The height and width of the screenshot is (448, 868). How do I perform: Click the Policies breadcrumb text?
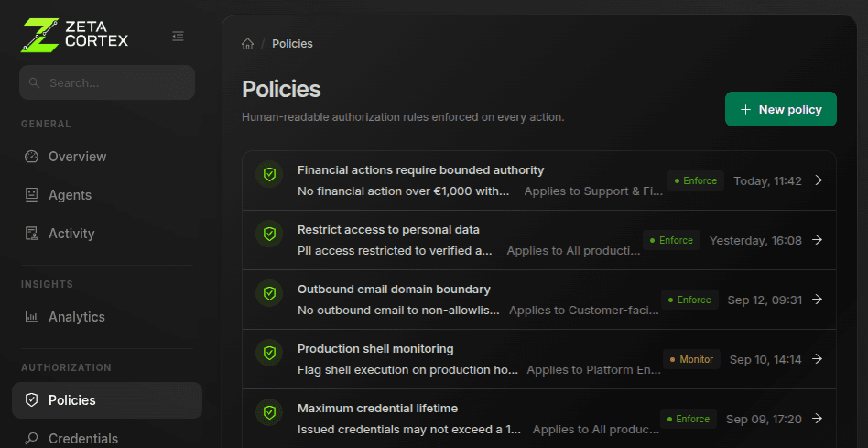(x=292, y=44)
